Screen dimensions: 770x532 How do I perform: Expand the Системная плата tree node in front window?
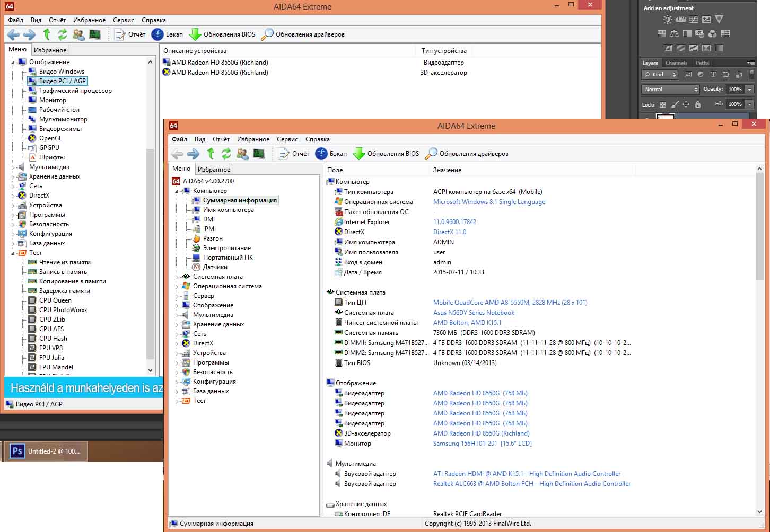point(177,277)
